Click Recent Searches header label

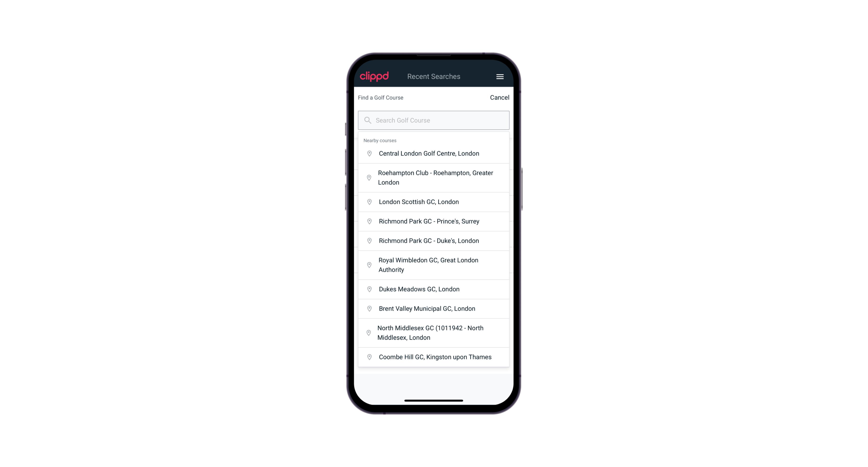(x=434, y=76)
